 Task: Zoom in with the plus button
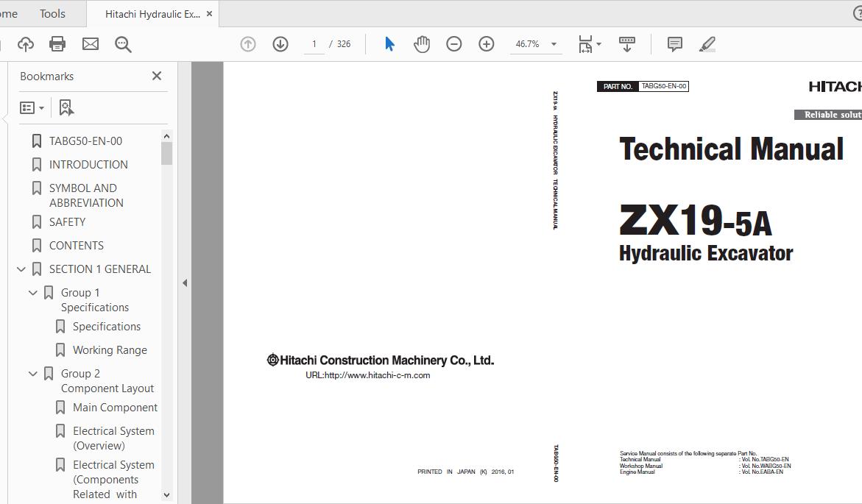(487, 44)
